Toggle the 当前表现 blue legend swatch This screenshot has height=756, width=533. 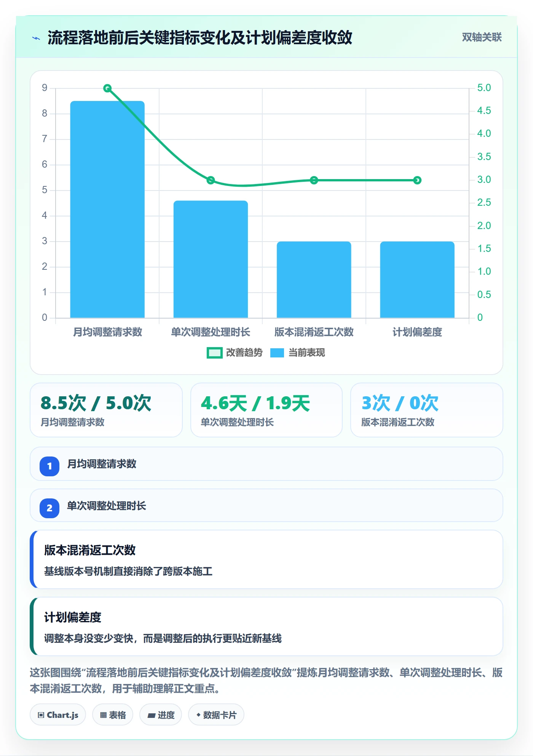click(277, 353)
